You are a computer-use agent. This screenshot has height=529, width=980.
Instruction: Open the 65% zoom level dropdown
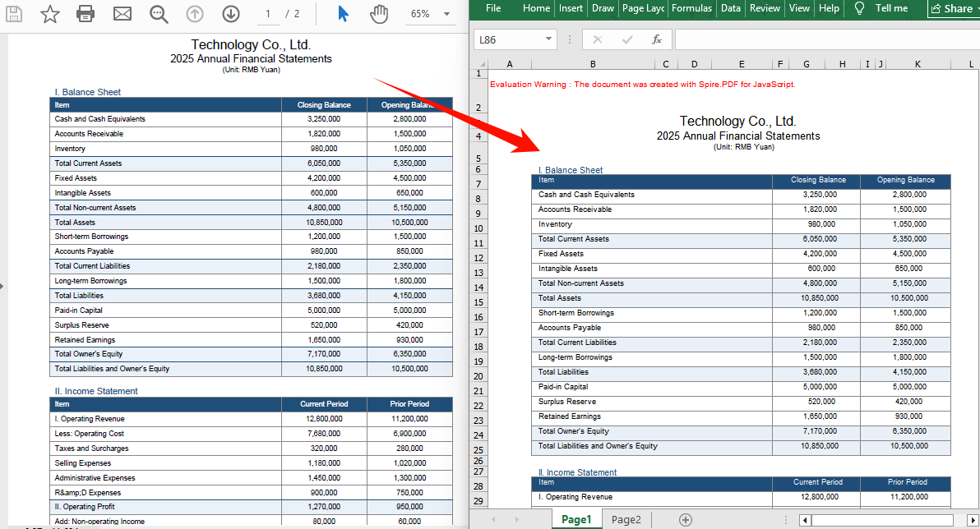click(446, 14)
